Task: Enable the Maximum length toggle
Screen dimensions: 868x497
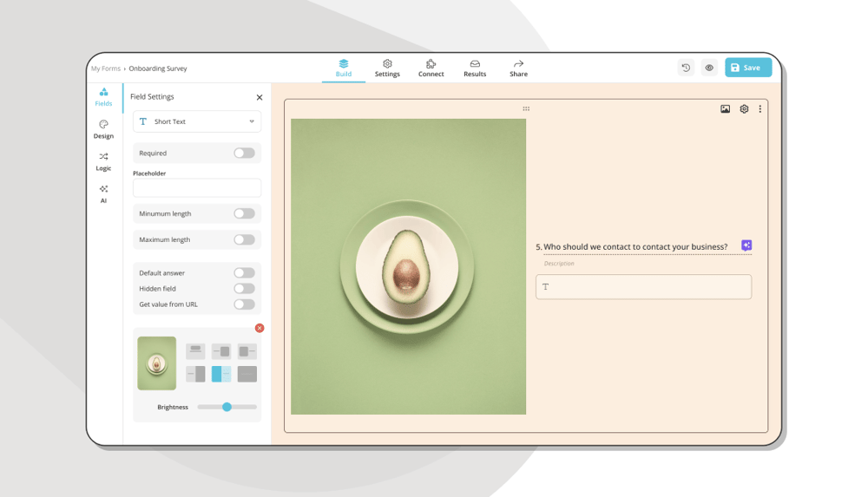Action: (x=244, y=240)
